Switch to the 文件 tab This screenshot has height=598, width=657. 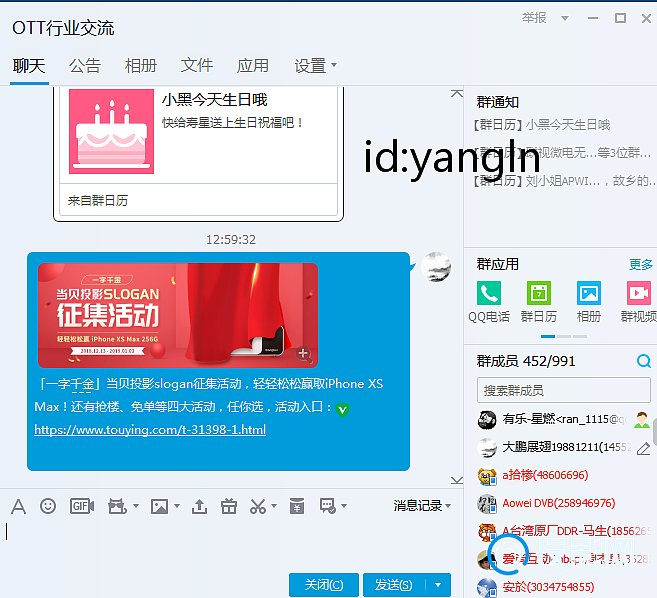(x=197, y=66)
